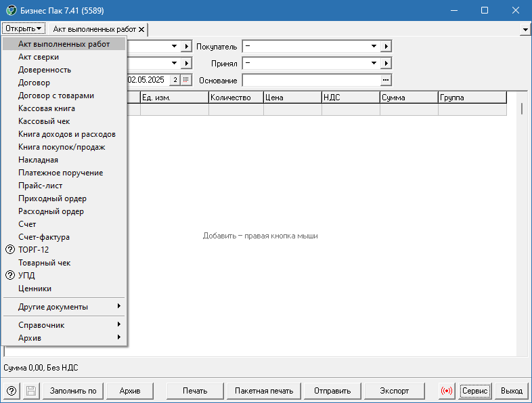The height and width of the screenshot is (403, 532).
Task: Switch to Акт выполненных работ tab
Action: (x=94, y=30)
